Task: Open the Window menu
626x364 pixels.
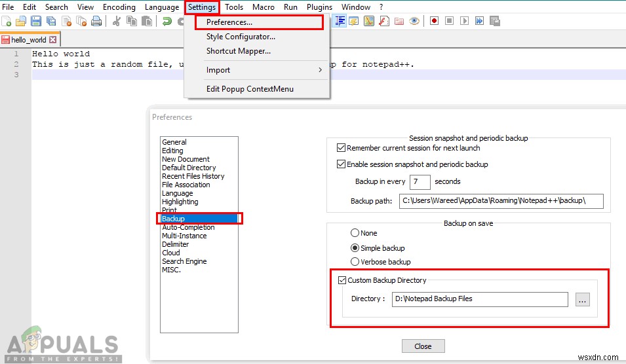Action: pos(356,7)
